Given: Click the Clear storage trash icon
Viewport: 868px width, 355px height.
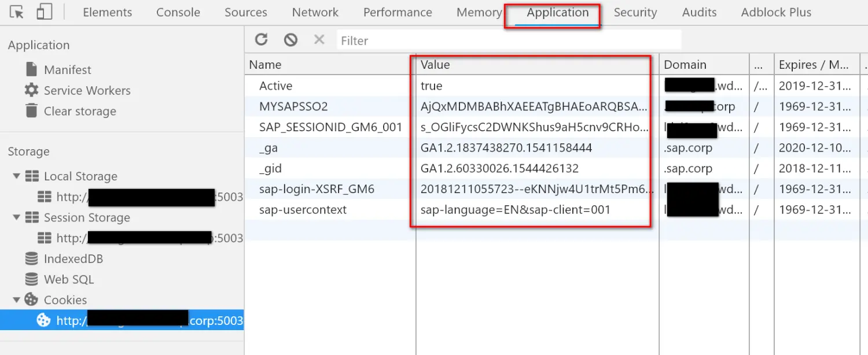Looking at the screenshot, I should coord(32,110).
